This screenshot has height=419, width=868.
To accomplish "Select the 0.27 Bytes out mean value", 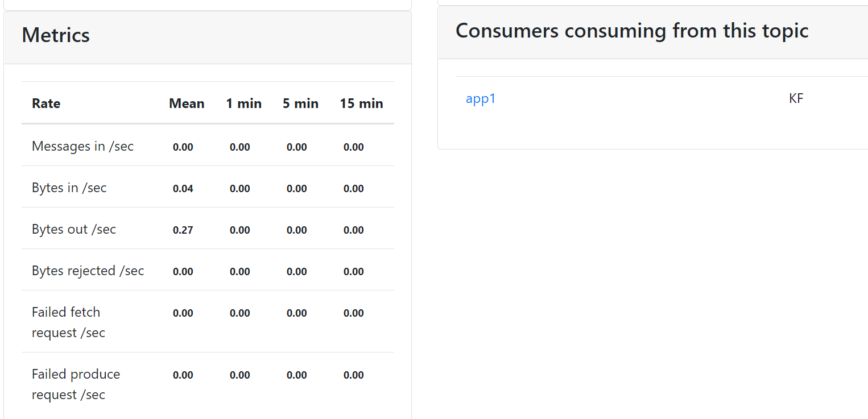I will pos(183,230).
